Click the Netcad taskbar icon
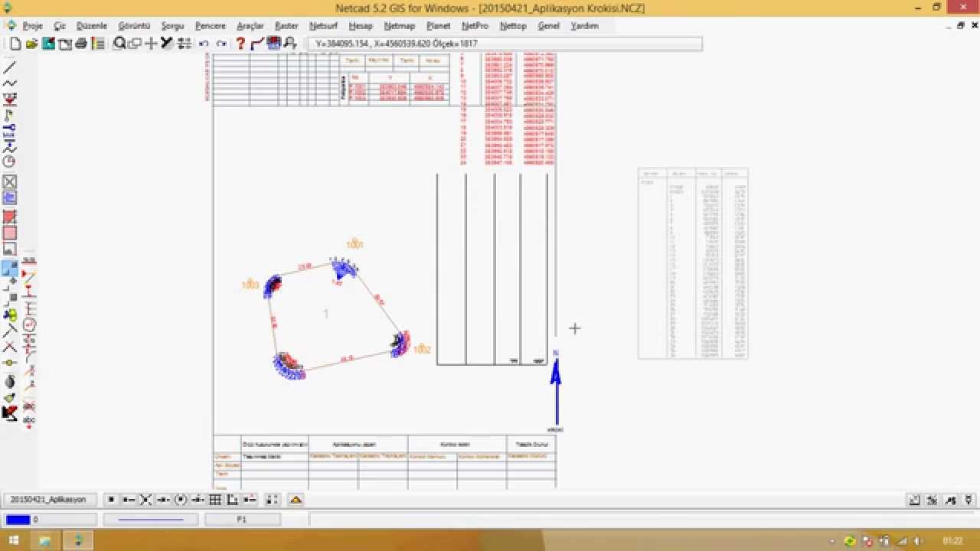This screenshot has height=551, width=980. click(x=78, y=540)
